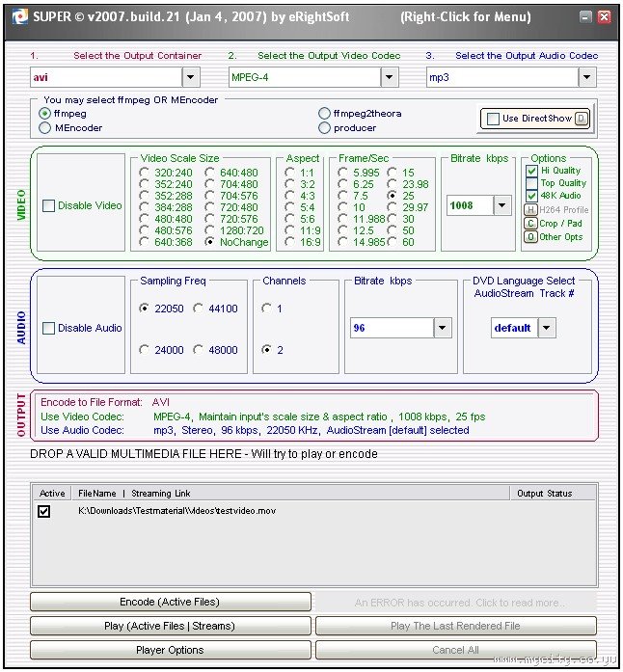This screenshot has width=623, height=672.
Task: Set aspect ratio to 4:3
Action: click(289, 196)
